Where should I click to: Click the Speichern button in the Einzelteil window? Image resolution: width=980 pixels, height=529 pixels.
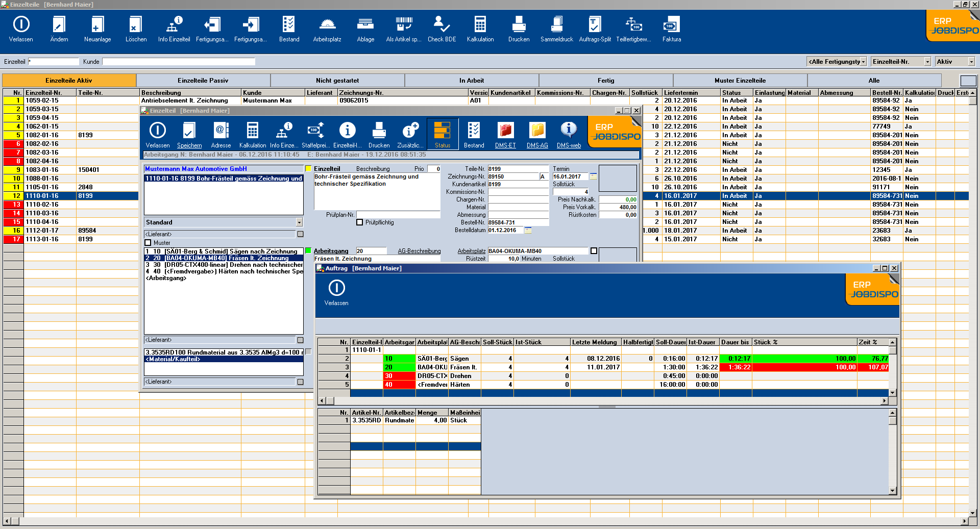coord(189,134)
